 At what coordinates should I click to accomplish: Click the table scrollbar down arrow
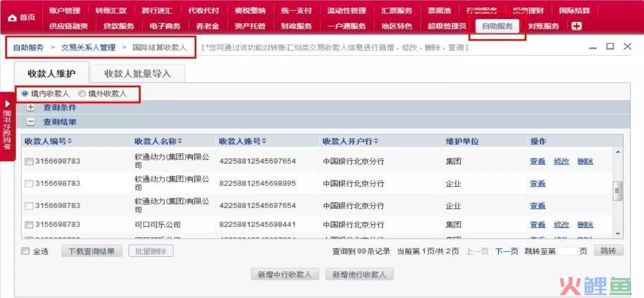618,234
